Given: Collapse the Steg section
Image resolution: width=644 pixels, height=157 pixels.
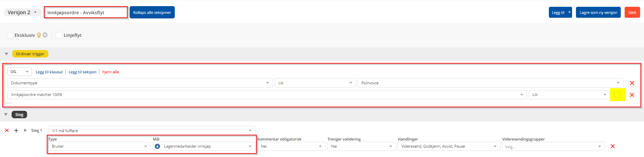Looking at the screenshot, I should pyautogui.click(x=6, y=115).
